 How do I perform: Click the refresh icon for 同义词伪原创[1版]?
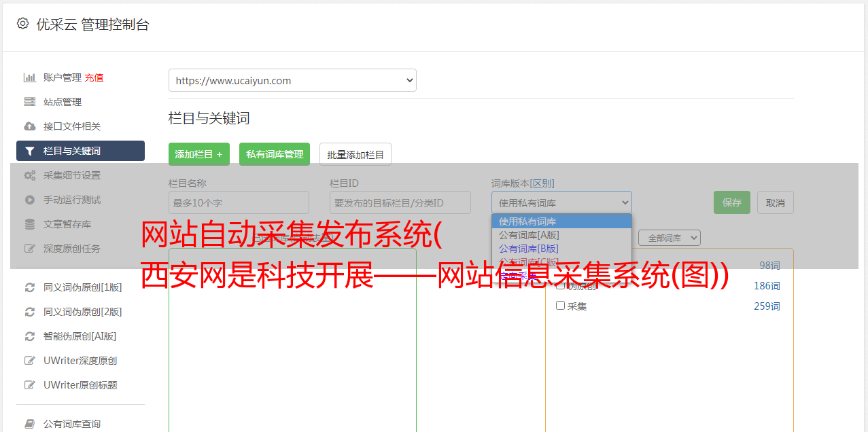point(30,287)
